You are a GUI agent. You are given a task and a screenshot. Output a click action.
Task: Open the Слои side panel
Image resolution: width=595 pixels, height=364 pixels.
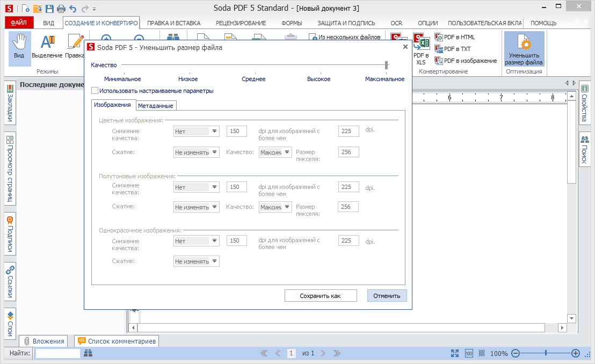pyautogui.click(x=10, y=323)
